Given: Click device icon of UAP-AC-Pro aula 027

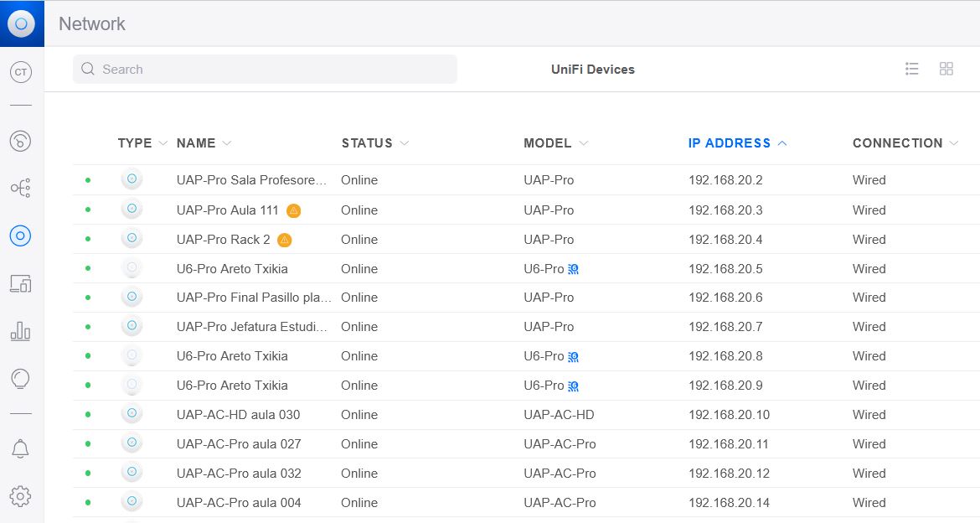Looking at the screenshot, I should [x=132, y=443].
